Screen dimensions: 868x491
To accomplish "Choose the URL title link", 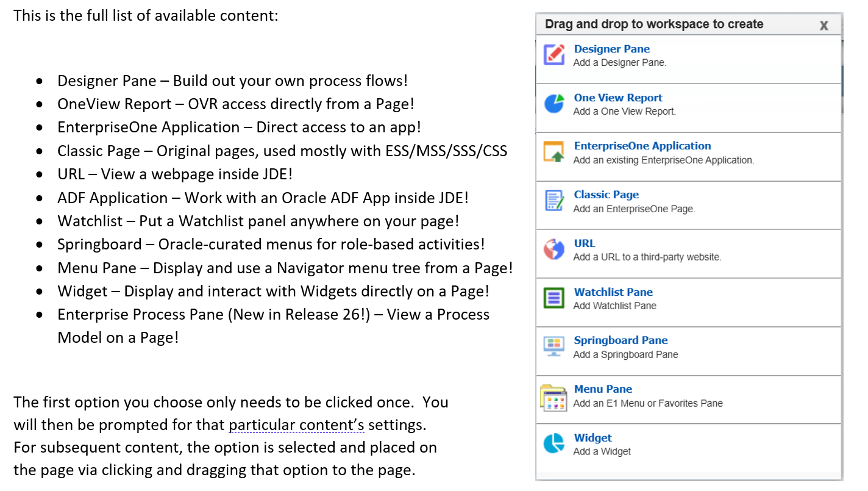I will tap(584, 243).
